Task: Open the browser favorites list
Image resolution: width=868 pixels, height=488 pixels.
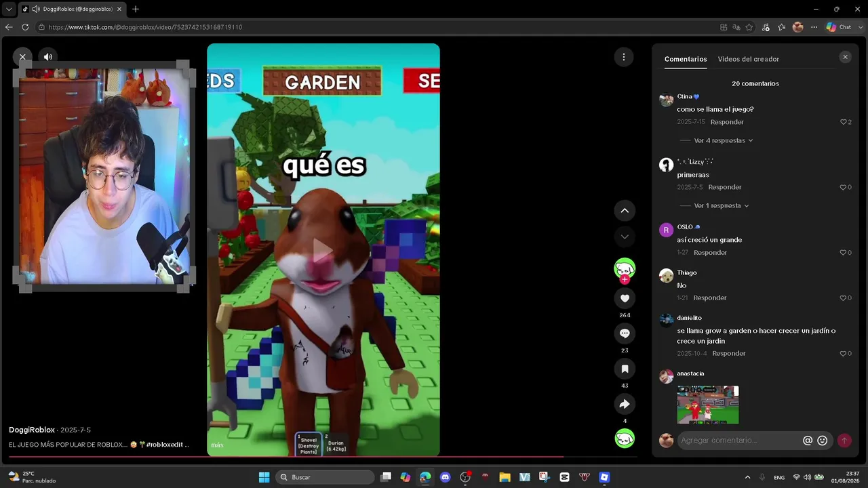Action: [782, 27]
